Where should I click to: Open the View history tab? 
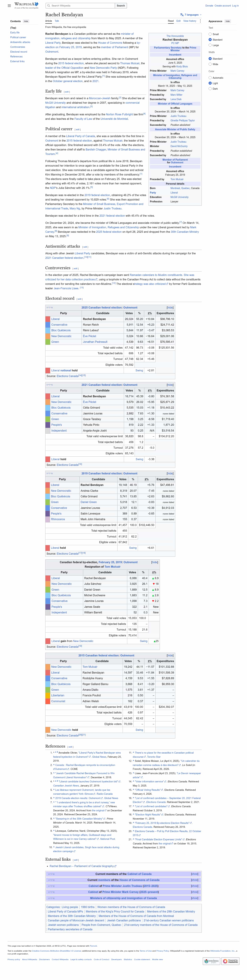click(190, 21)
